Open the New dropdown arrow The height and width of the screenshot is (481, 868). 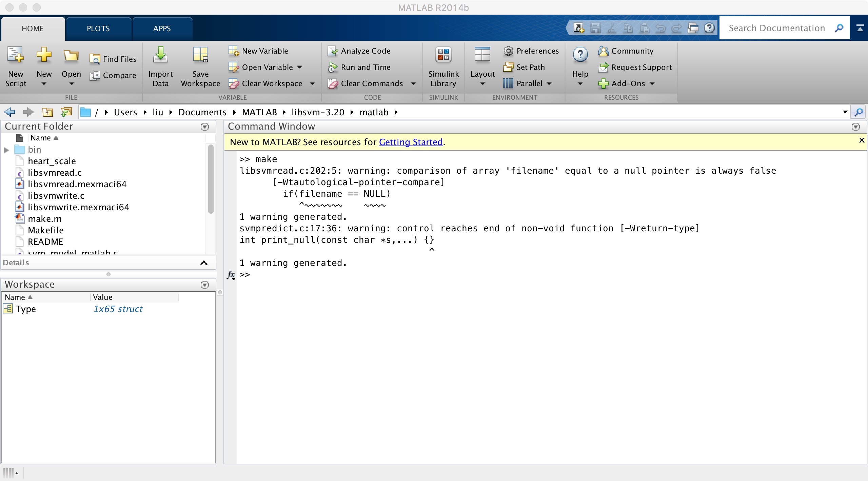pyautogui.click(x=44, y=83)
